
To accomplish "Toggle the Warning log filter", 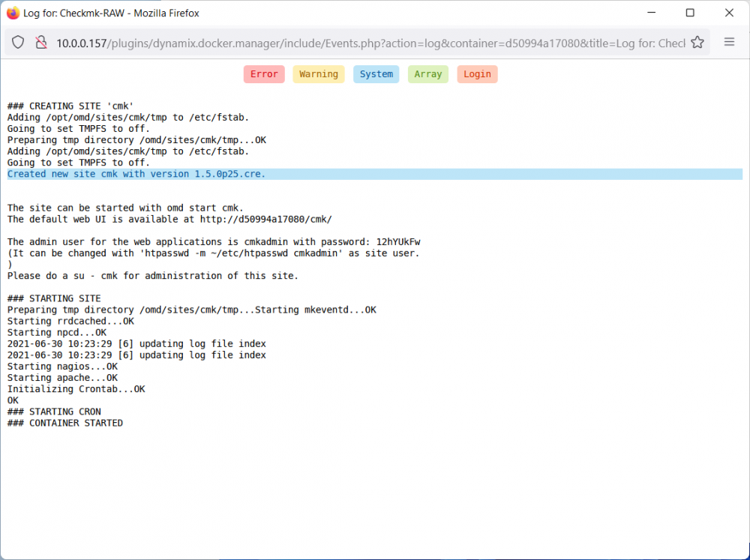I will pyautogui.click(x=319, y=74).
